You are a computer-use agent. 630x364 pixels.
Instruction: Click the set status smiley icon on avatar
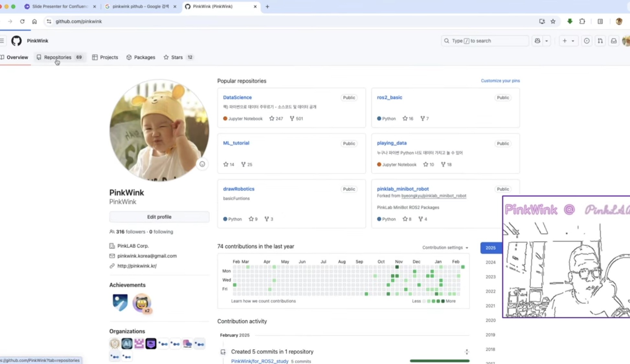tap(202, 164)
